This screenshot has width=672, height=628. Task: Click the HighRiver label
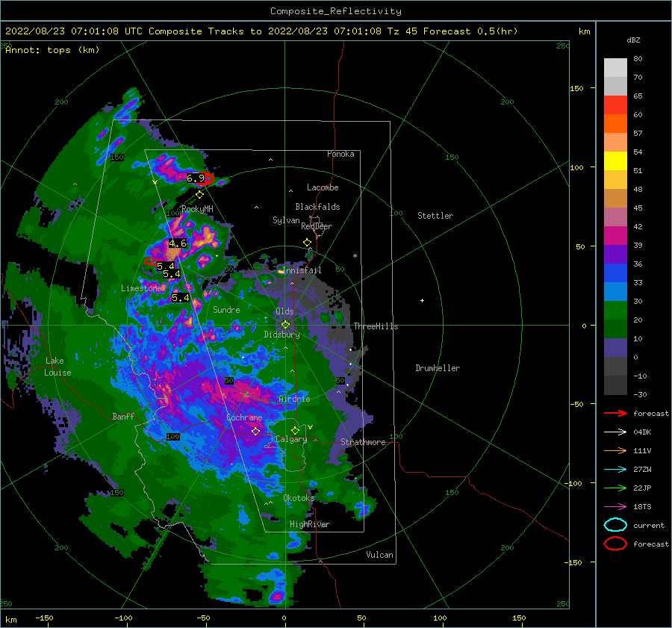click(x=310, y=524)
